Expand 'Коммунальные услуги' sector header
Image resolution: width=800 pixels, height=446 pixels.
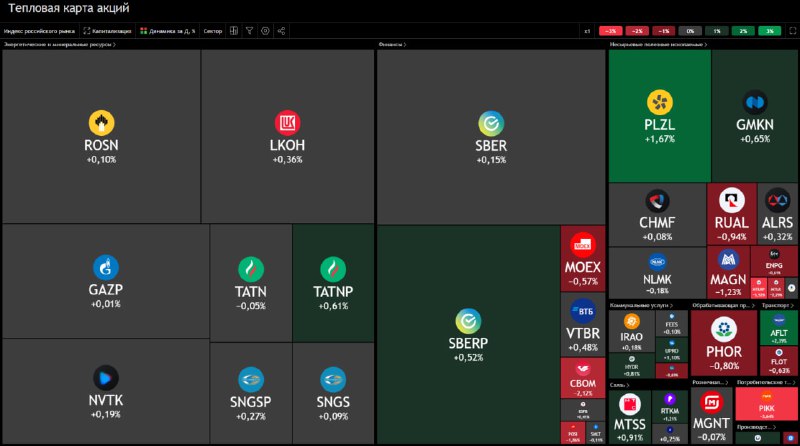(x=641, y=305)
